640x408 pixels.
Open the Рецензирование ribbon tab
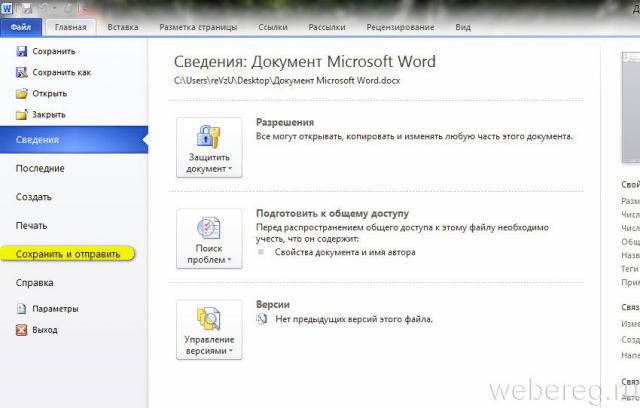point(400,27)
